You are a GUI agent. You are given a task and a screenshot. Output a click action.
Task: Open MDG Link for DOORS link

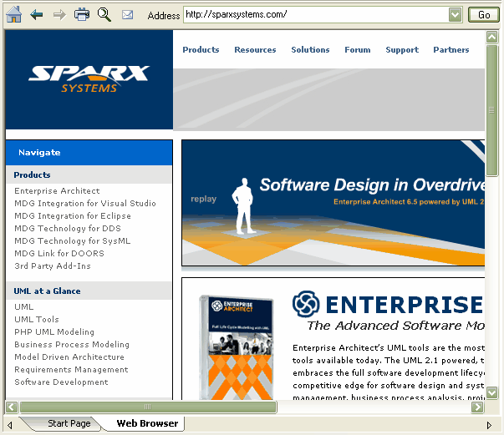(59, 253)
